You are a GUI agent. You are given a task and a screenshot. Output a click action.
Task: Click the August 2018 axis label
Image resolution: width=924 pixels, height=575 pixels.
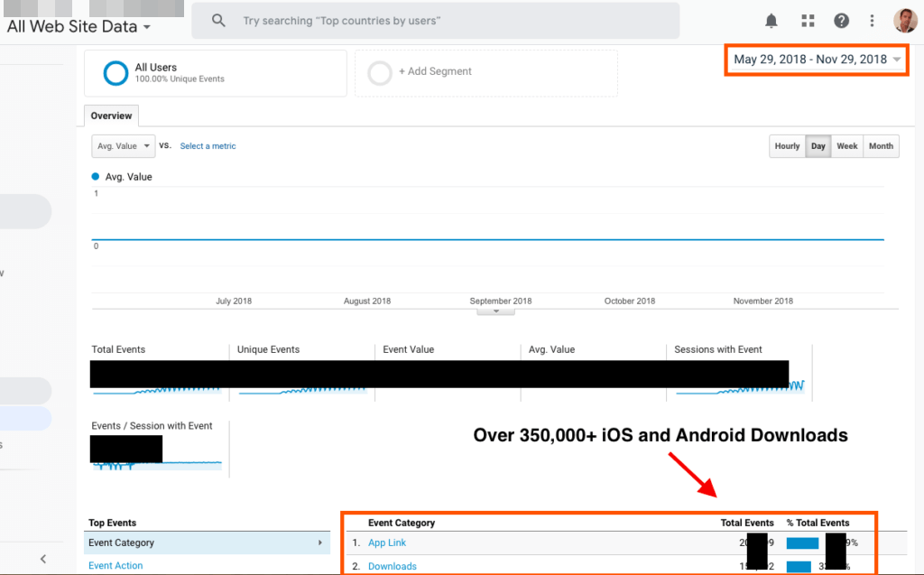click(367, 301)
